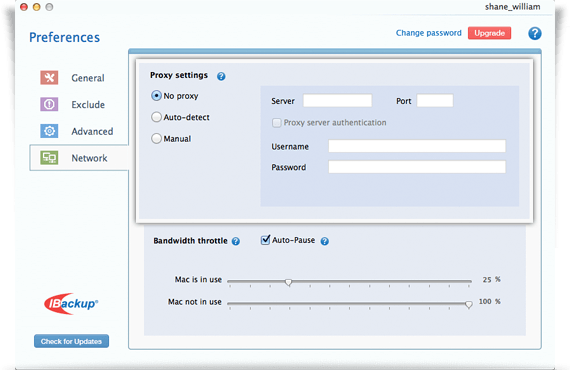Click the Mac is in use slider handle

289,282
